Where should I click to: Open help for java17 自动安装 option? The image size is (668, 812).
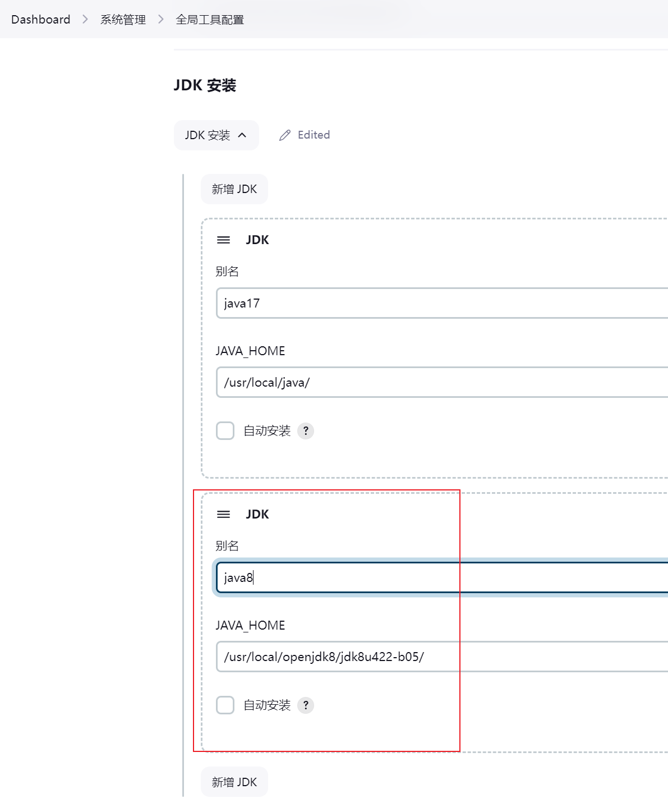306,431
